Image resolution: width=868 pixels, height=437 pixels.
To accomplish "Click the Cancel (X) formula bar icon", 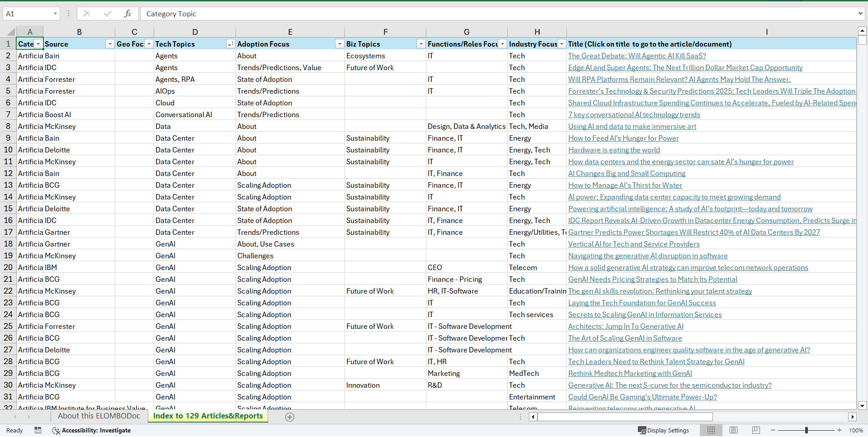I will click(x=87, y=14).
